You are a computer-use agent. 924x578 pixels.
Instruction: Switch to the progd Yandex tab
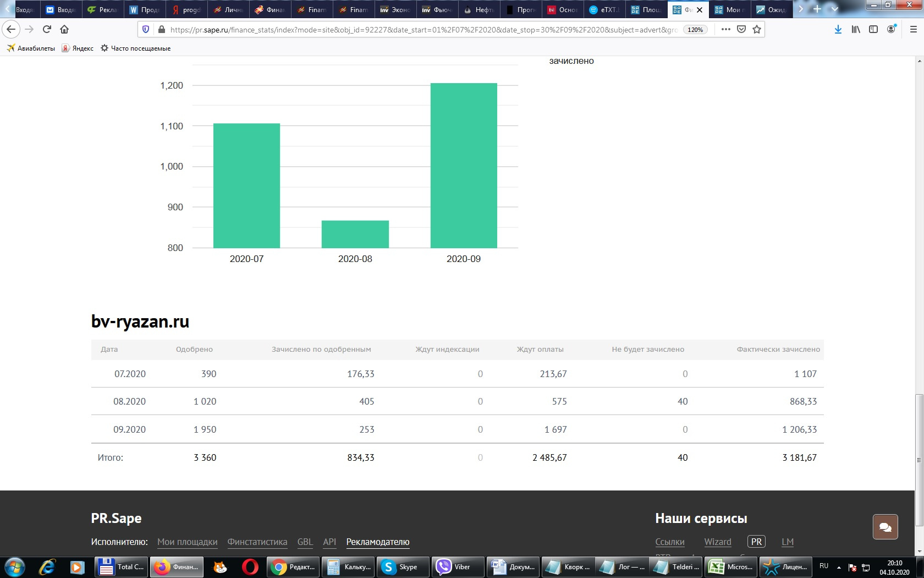[x=186, y=9]
